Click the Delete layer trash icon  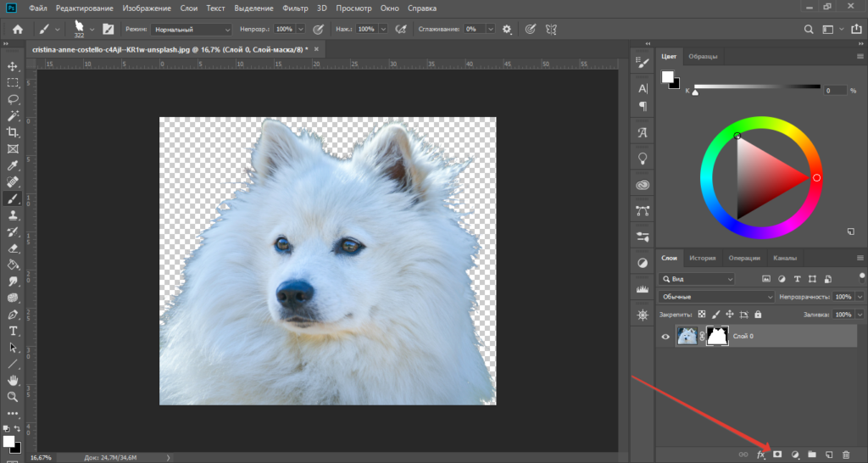tap(846, 455)
